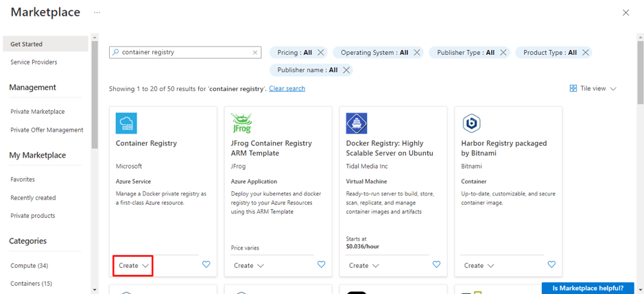Click the Docker Registry ship logo
The image size is (644, 294).
[x=357, y=123]
